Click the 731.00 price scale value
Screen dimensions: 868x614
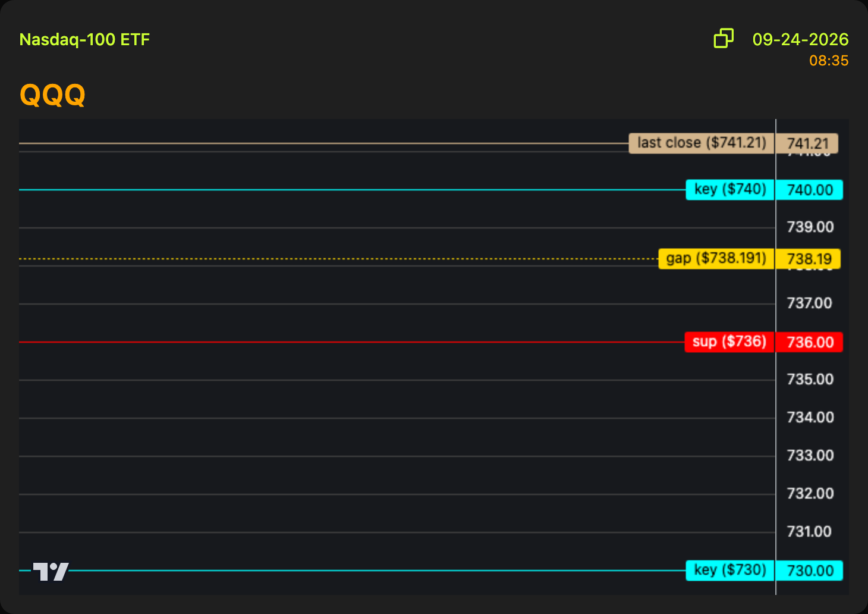(x=809, y=532)
